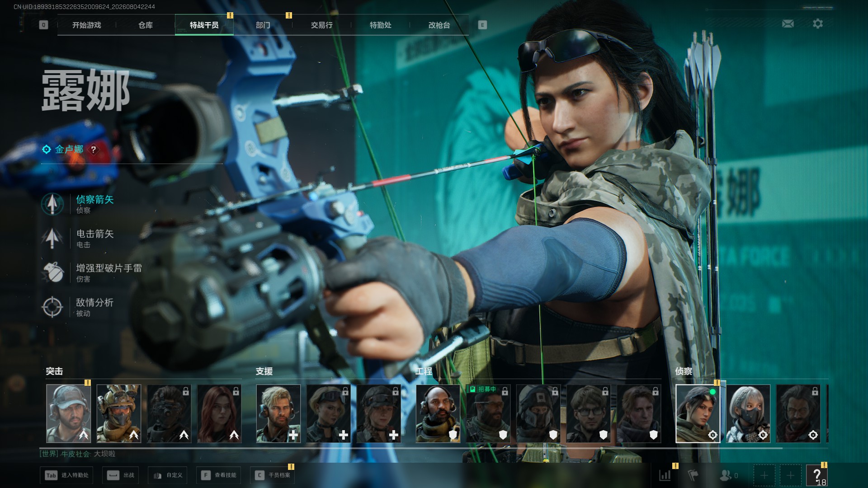This screenshot has height=488, width=868.
Task: Open the 自定义 customize button
Action: click(168, 475)
